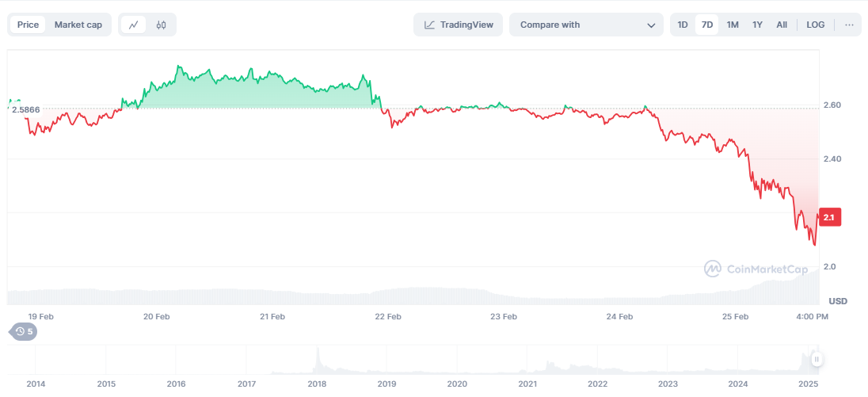Click the CoinMarketCap watermark logo
The height and width of the screenshot is (397, 868).
click(756, 269)
